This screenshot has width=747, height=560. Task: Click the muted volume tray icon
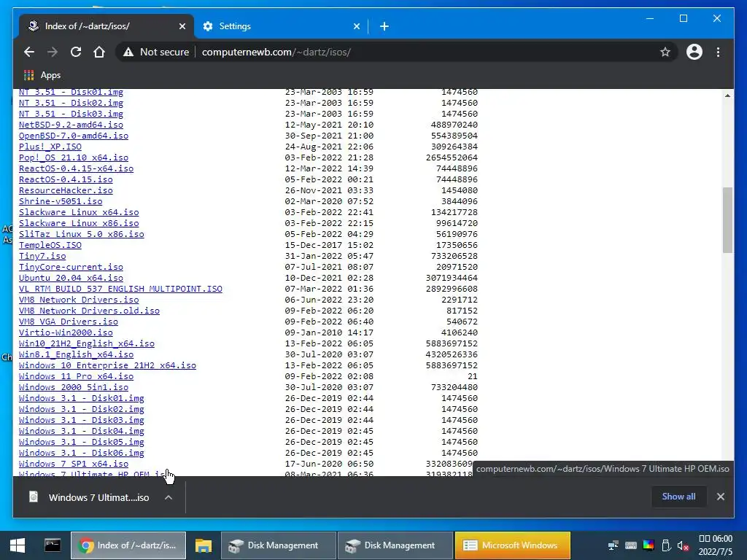point(683,545)
